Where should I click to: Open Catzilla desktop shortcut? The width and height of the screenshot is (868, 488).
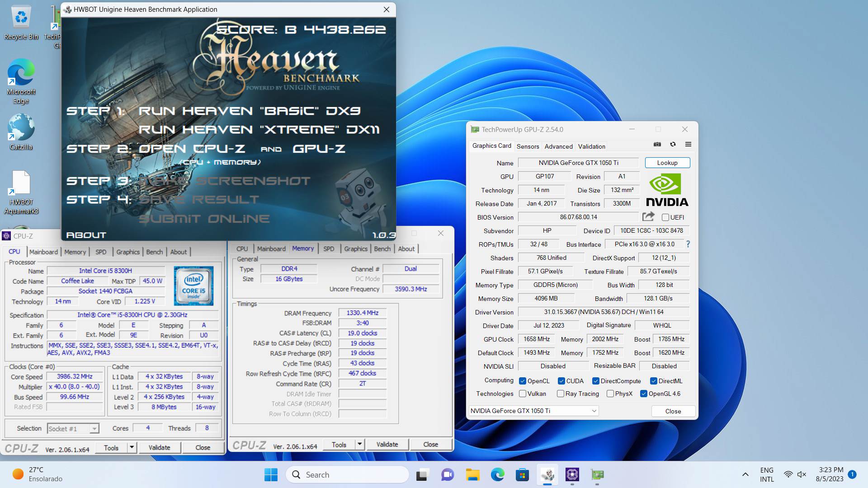21,132
